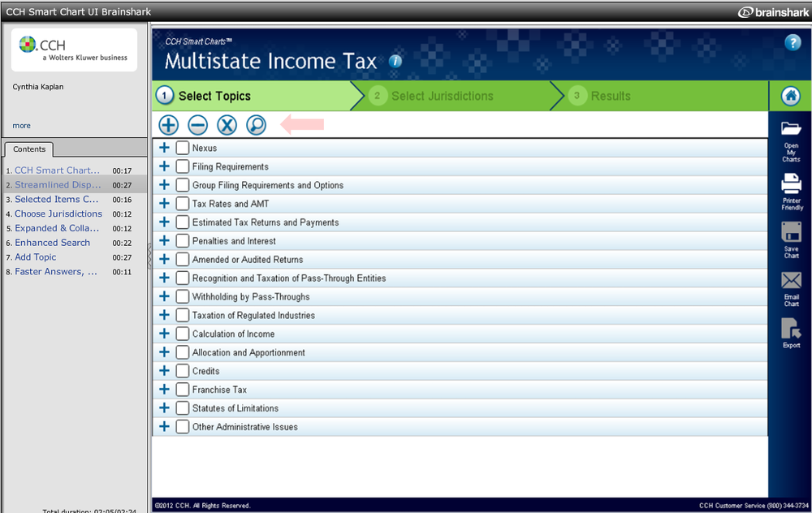
Task: Open the magnifying glass search tool
Action: 256,125
